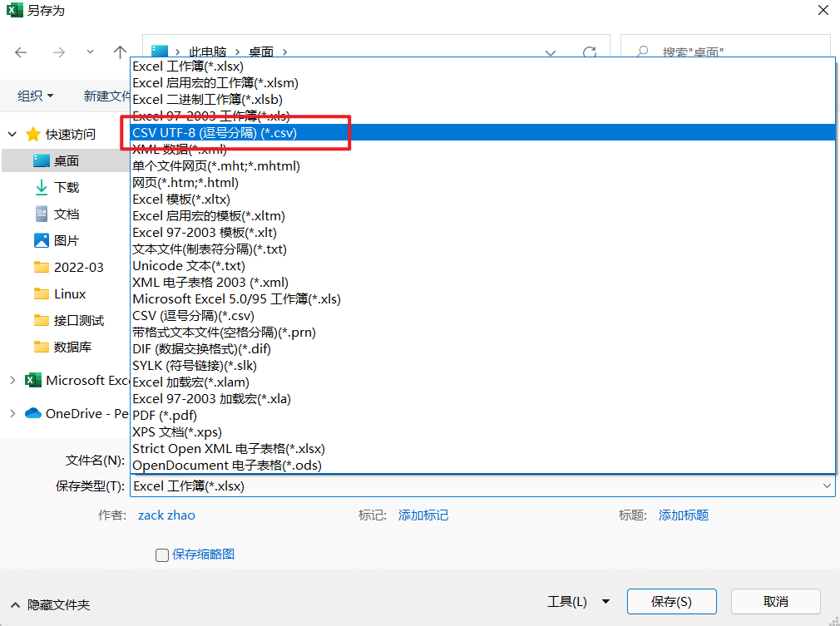Click 此电脑 in the address path

pos(208,52)
